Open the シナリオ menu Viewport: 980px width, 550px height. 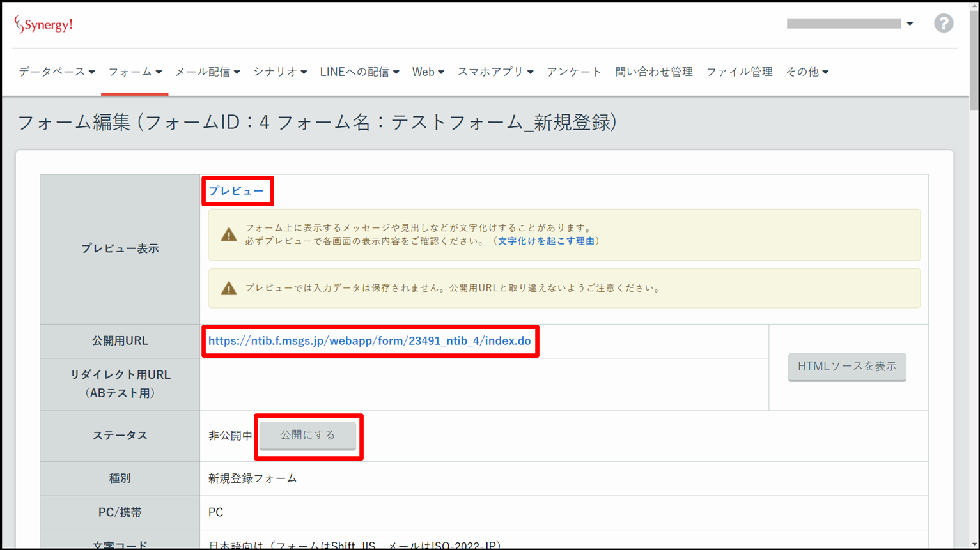point(280,72)
